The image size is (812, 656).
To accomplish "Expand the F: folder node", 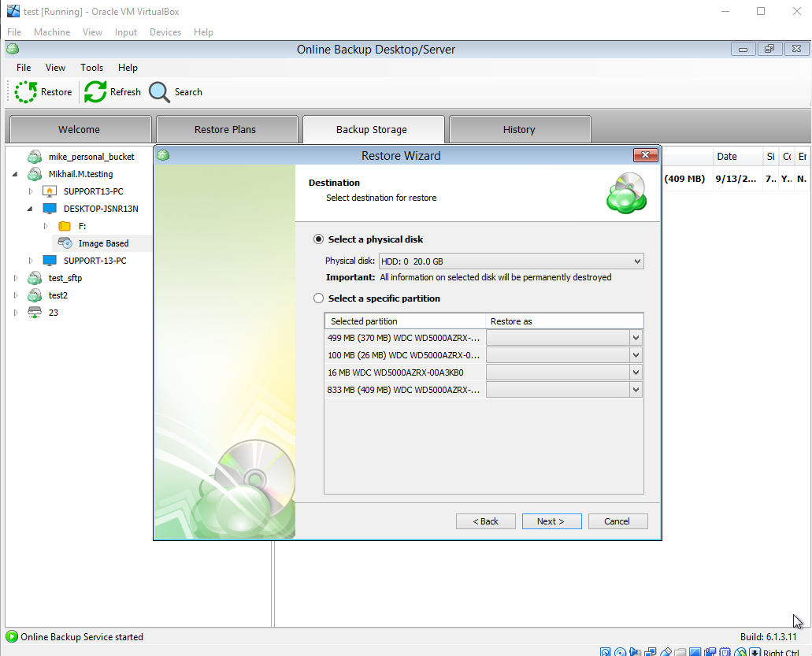I will point(46,226).
